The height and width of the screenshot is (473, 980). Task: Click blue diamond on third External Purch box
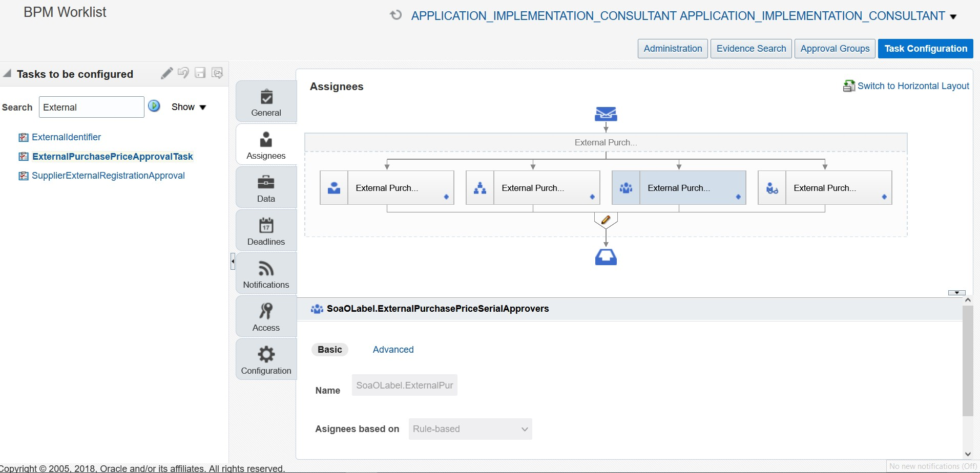point(738,197)
